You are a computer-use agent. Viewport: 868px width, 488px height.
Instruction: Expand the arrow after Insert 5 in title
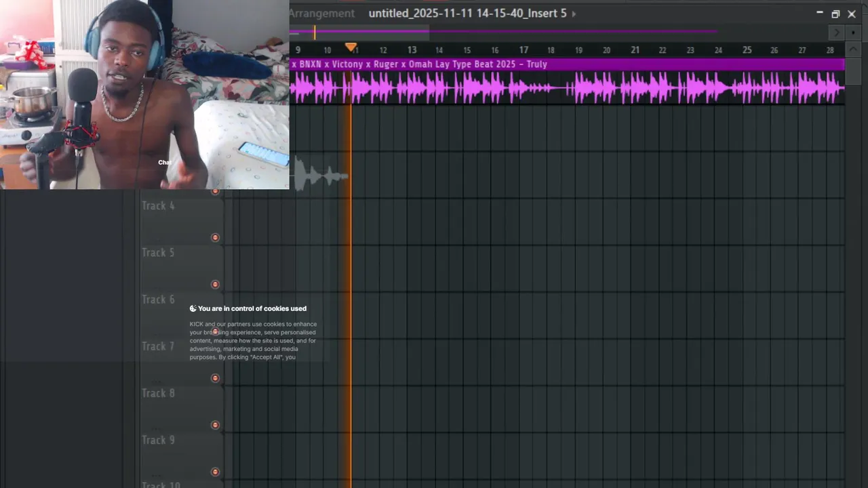click(x=574, y=13)
